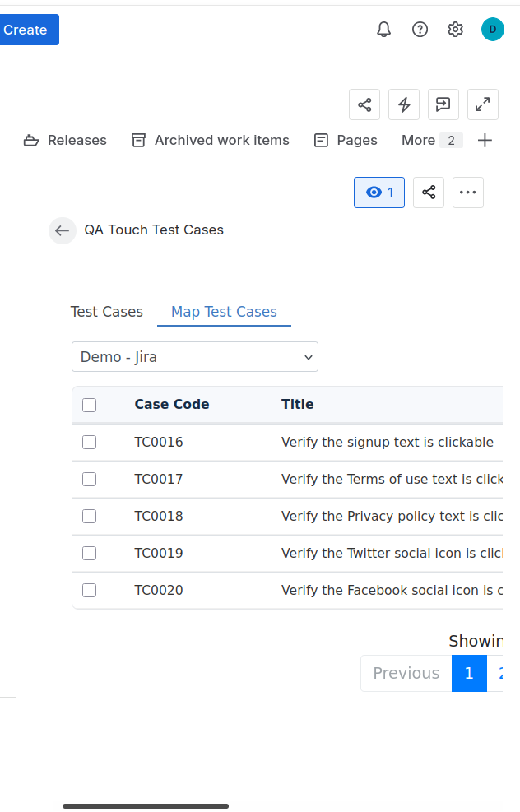Open the notifications bell
Image resolution: width=520 pixels, height=812 pixels.
tap(383, 29)
